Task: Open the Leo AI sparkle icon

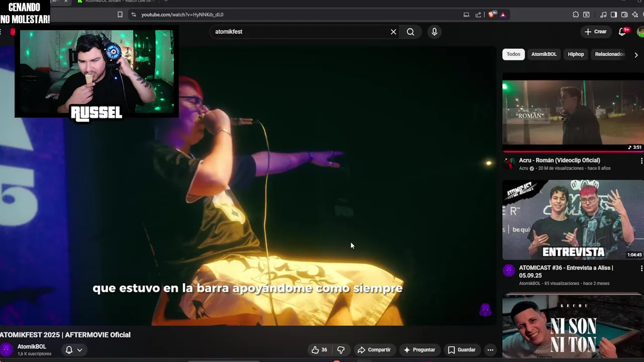Action: point(635,15)
